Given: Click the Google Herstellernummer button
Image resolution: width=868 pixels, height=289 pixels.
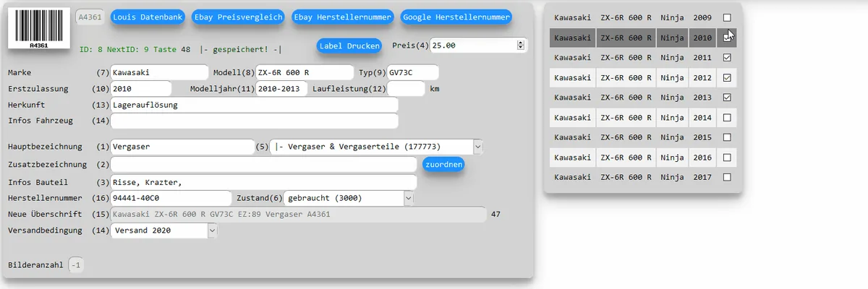Looking at the screenshot, I should [456, 17].
